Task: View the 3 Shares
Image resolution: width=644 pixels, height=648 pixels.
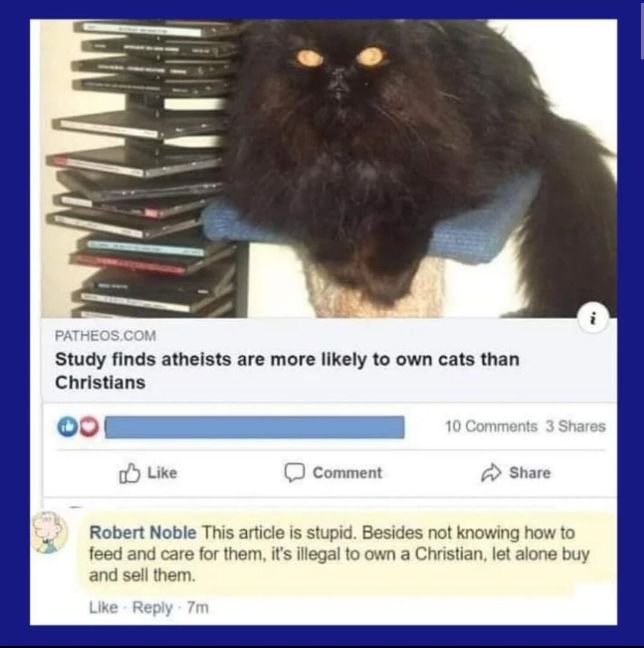Action: click(576, 426)
